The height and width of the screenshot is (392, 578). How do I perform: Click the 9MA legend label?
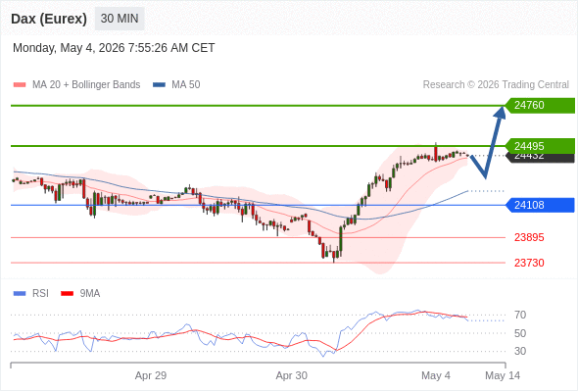click(x=90, y=294)
